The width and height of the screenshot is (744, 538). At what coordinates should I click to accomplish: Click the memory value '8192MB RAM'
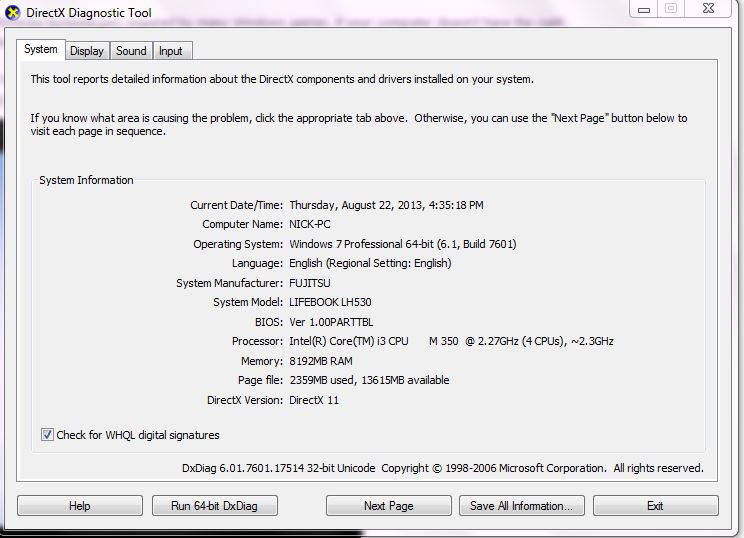tap(321, 362)
